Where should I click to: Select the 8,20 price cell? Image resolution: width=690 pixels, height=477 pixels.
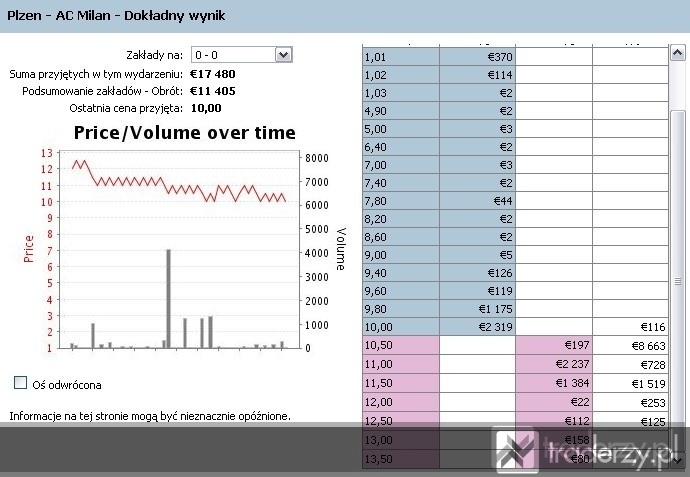401,219
